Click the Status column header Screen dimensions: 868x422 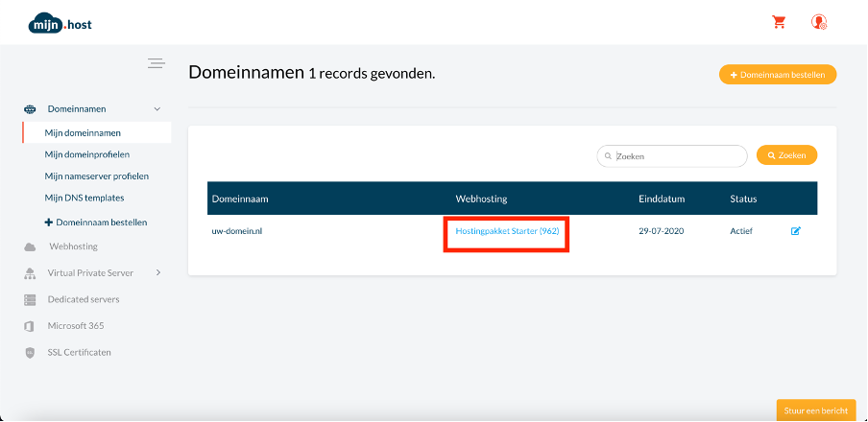[x=743, y=199]
